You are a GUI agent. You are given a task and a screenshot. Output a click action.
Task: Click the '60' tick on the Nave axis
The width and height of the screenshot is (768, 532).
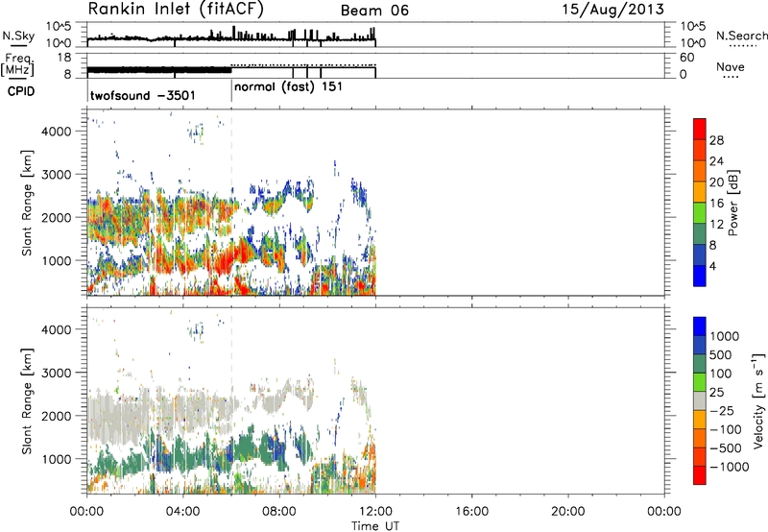(686, 58)
